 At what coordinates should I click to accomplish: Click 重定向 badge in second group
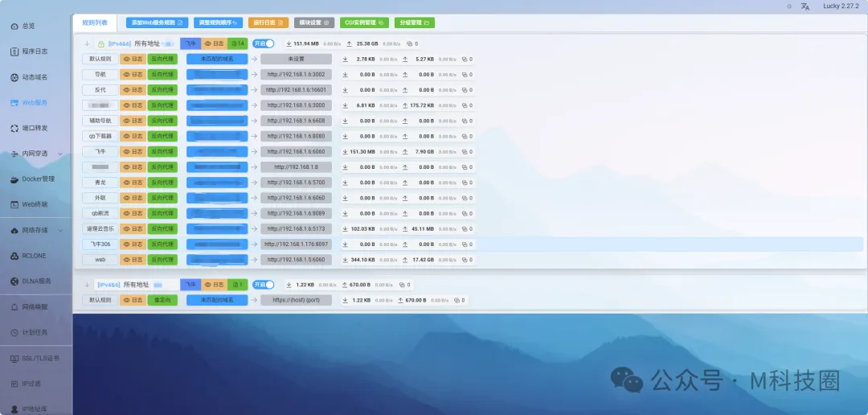162,300
